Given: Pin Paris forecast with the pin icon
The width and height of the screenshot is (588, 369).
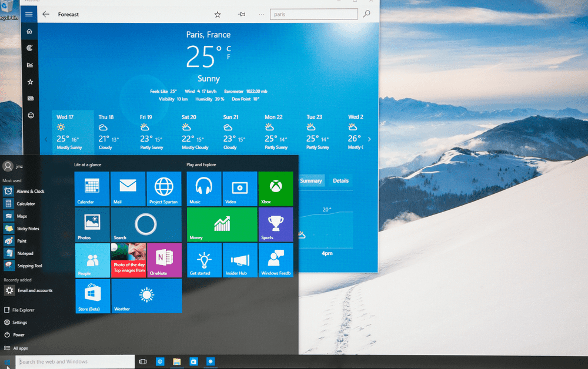Looking at the screenshot, I should tap(242, 14).
